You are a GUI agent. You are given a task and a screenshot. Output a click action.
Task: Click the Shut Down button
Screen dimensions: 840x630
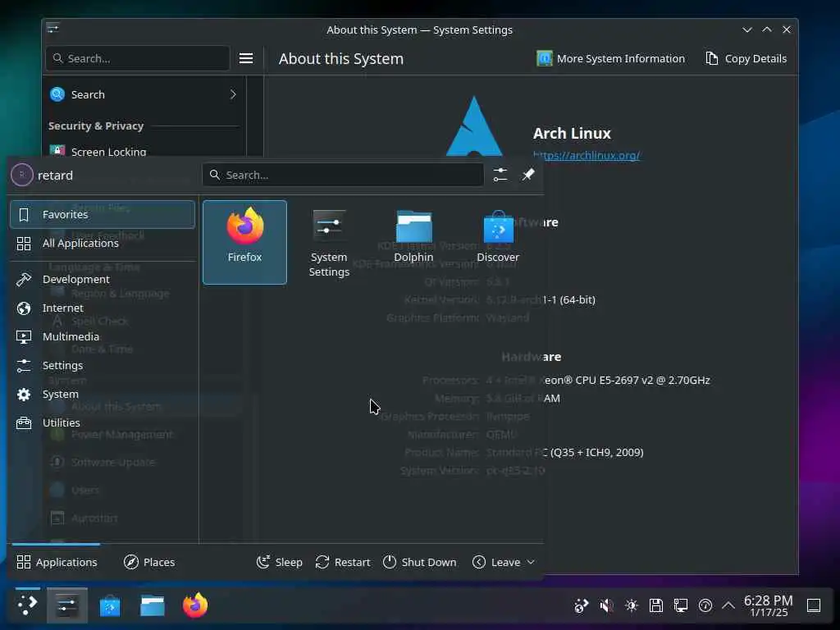click(x=420, y=562)
